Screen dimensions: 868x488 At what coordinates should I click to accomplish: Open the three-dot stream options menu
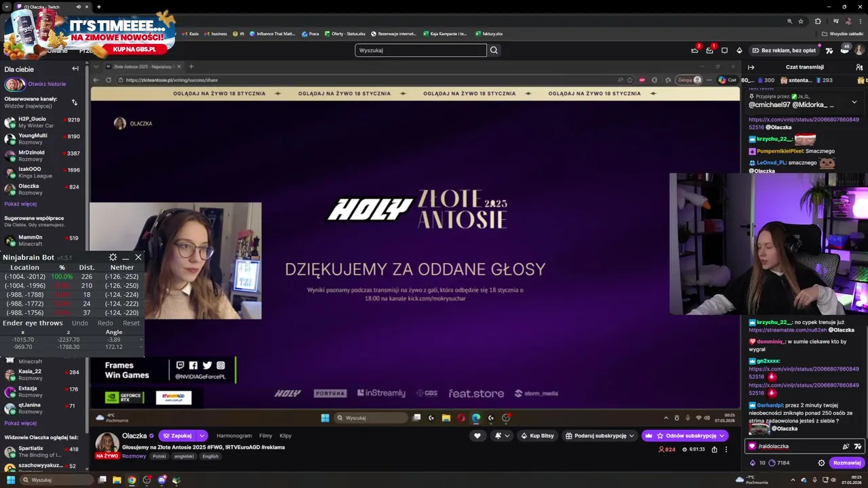(x=726, y=449)
